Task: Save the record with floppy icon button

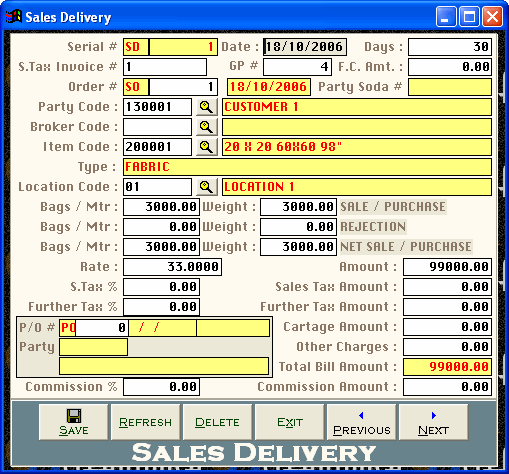Action: point(74,422)
